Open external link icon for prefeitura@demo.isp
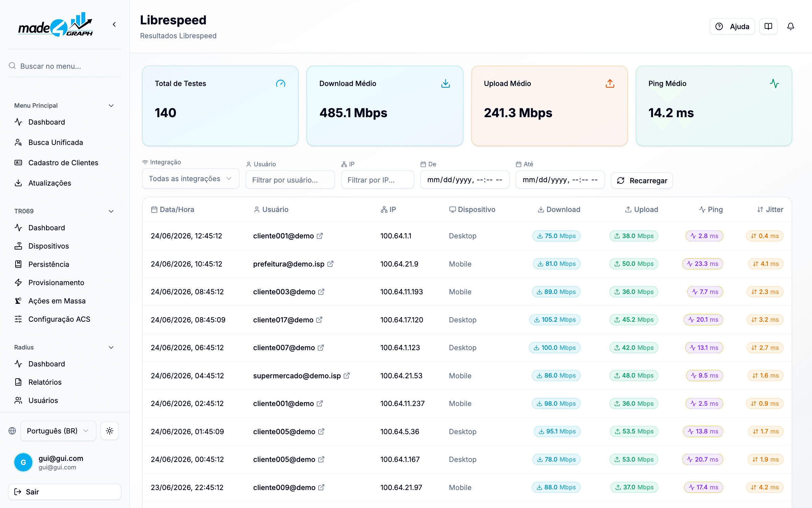812x508 pixels. click(330, 264)
